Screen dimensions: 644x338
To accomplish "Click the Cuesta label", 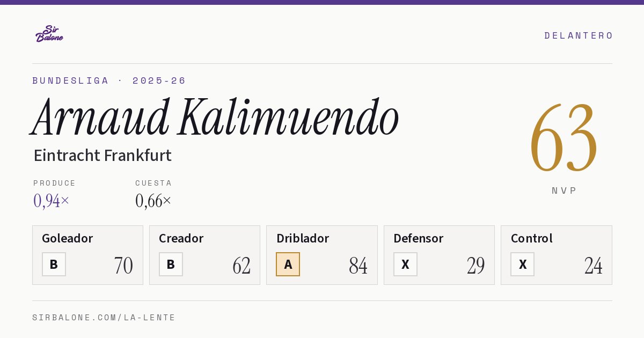I will (153, 183).
